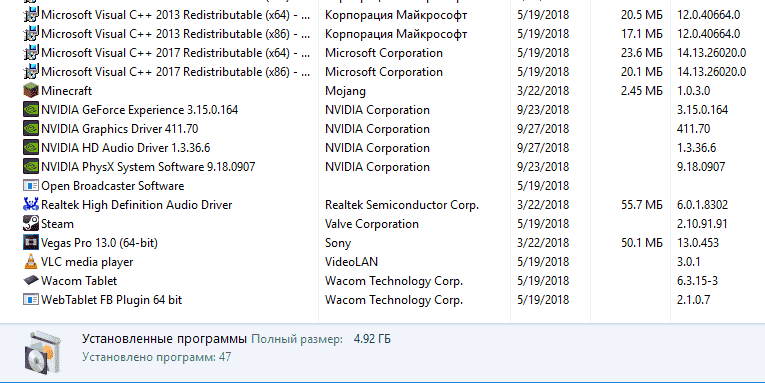765x383 pixels.
Task: Click the Steam logo icon
Action: point(31,224)
